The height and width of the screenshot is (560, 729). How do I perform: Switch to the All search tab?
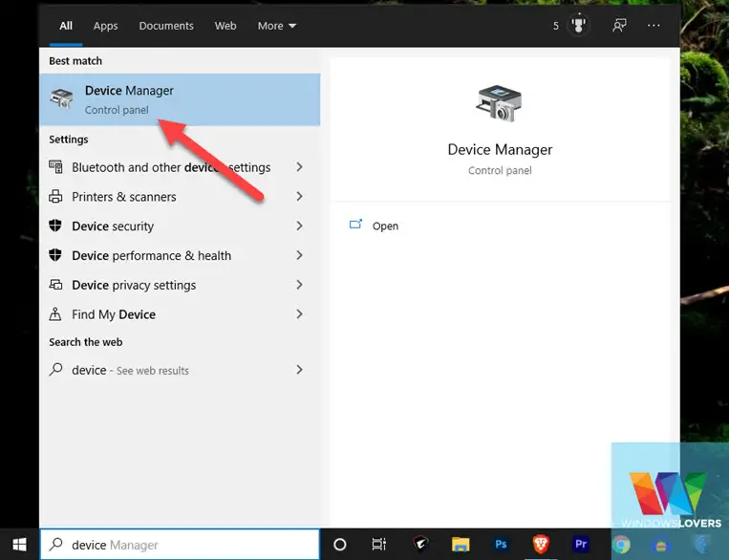(x=66, y=26)
